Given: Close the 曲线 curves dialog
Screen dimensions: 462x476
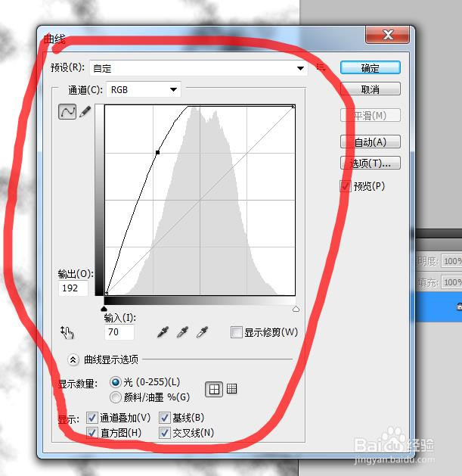Looking at the screenshot, I should click(388, 35).
